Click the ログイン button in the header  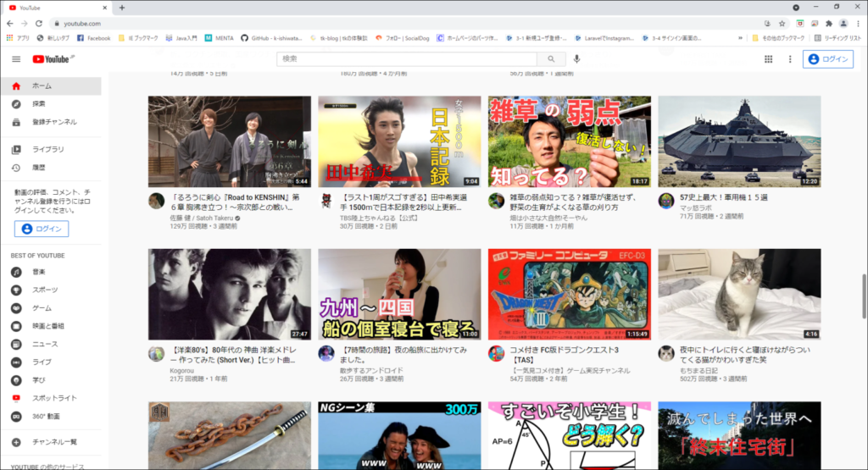tap(827, 59)
